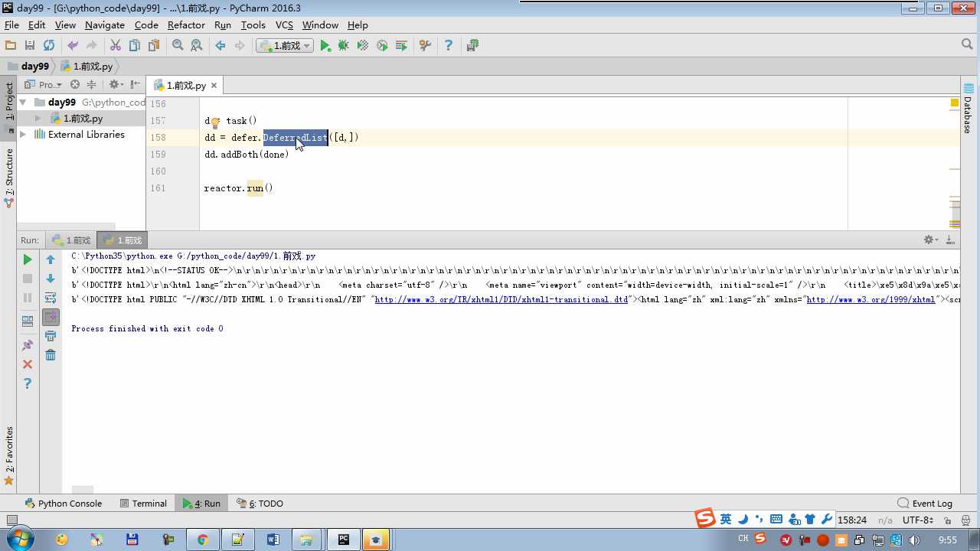Click the Save All toolbar icon

(x=30, y=46)
